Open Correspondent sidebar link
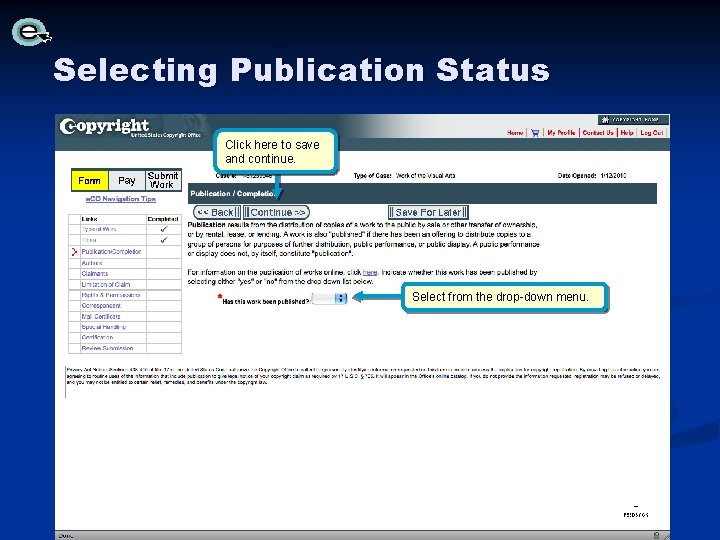The height and width of the screenshot is (540, 720). click(101, 306)
